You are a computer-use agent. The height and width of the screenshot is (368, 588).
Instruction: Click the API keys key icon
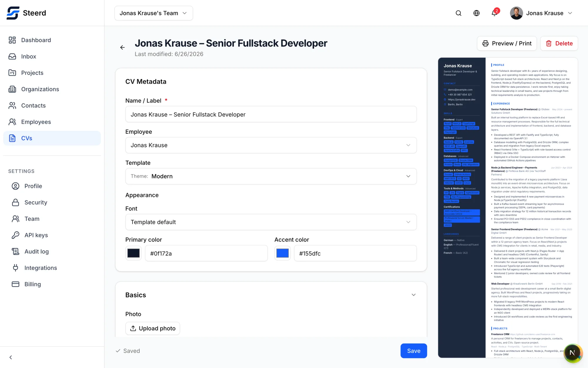[x=15, y=235]
